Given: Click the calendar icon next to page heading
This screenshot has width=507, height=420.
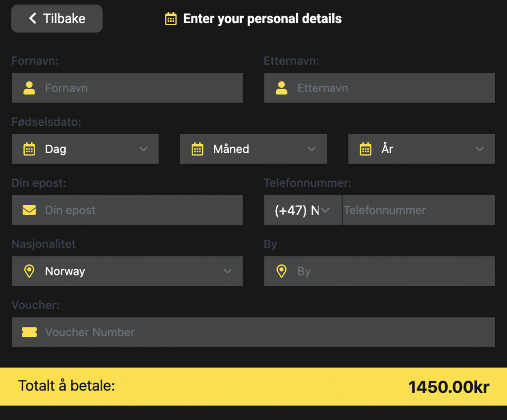Looking at the screenshot, I should coord(171,19).
